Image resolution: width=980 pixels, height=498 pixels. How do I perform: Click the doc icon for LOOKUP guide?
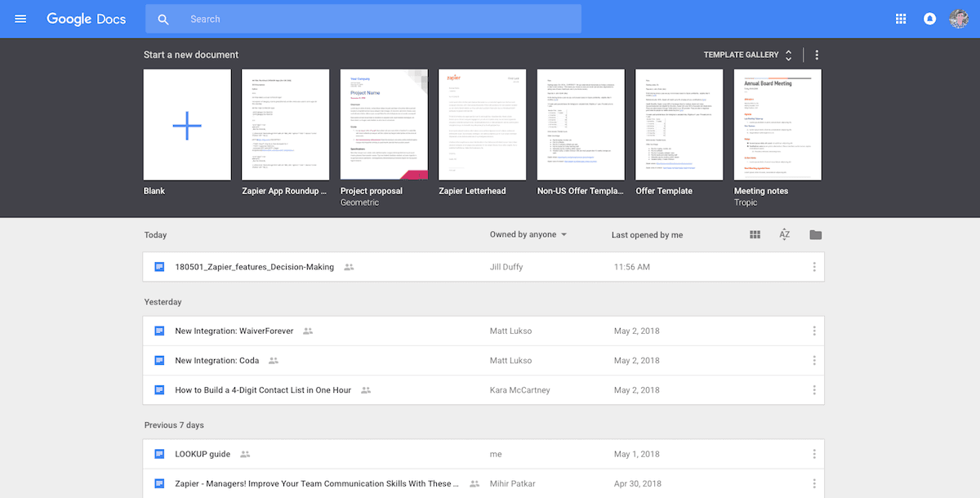160,454
